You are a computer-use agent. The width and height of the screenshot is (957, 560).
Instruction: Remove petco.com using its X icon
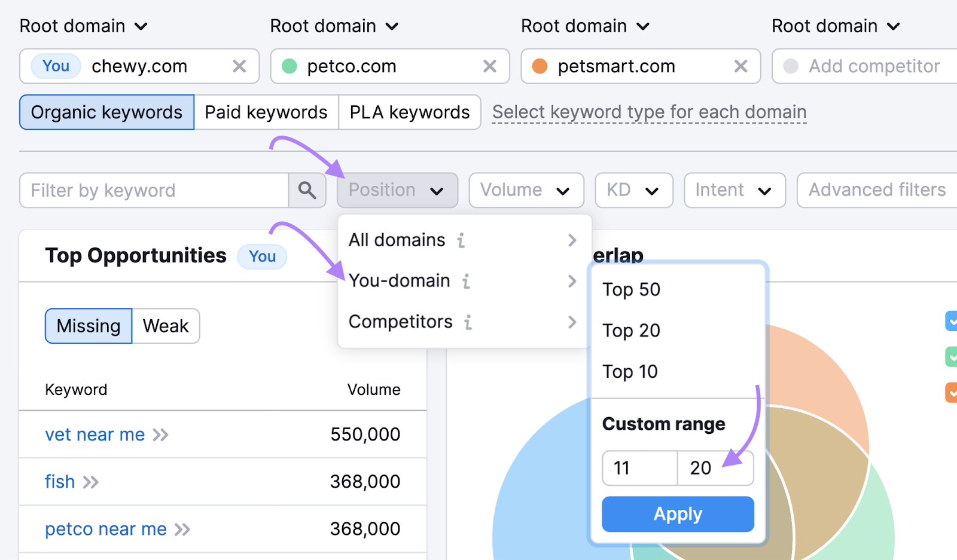490,66
